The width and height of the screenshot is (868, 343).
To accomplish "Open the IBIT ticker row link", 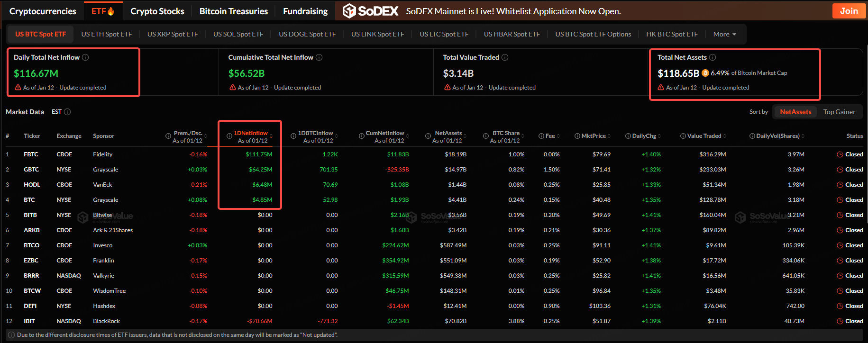I will [x=29, y=321].
